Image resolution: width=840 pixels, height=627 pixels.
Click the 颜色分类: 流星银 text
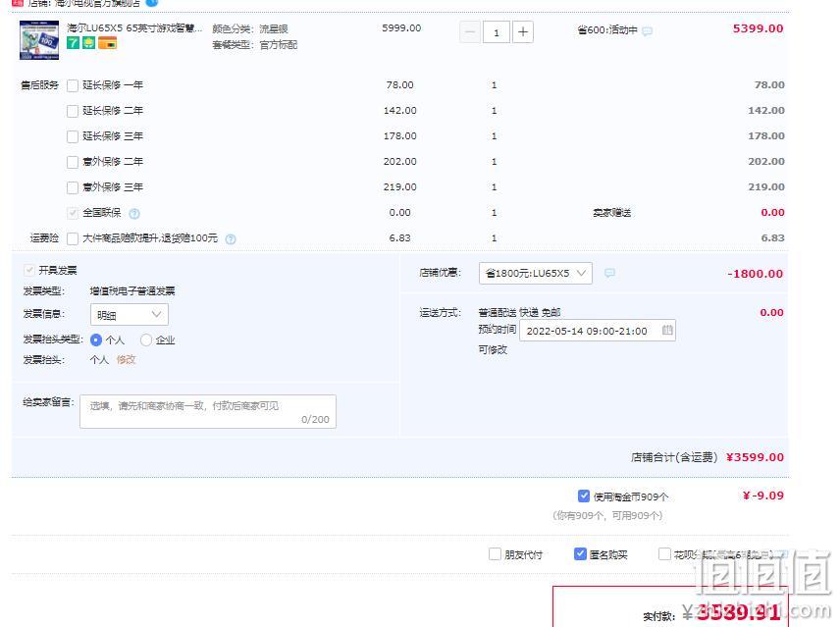(x=250, y=28)
